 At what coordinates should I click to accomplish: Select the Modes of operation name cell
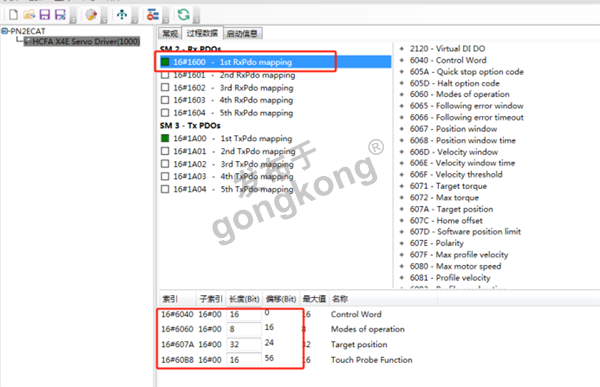[x=368, y=329]
